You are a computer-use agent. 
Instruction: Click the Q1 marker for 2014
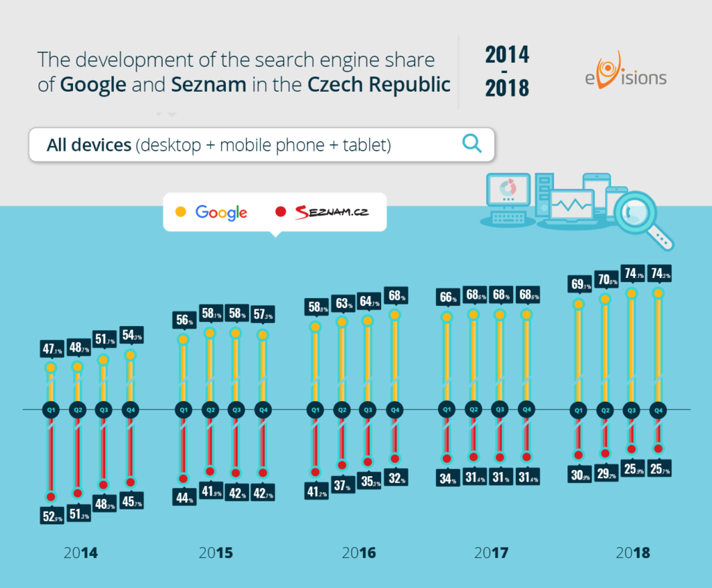[x=51, y=409]
